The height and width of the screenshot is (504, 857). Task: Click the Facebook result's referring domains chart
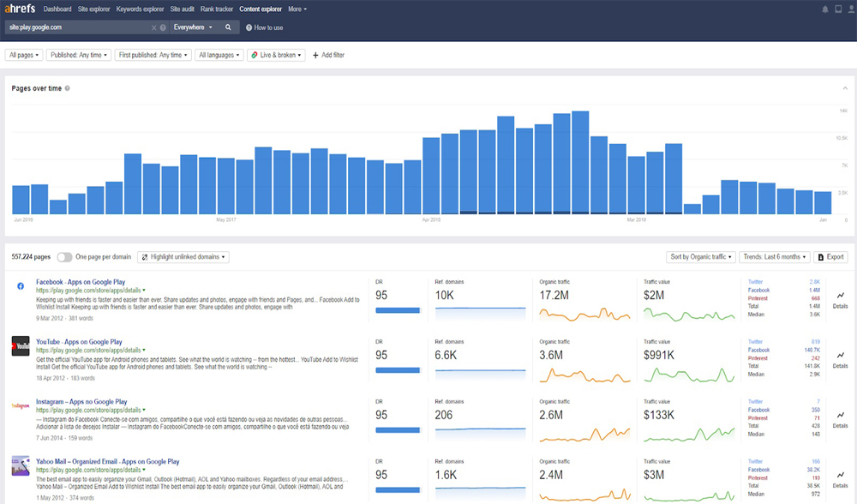point(481,313)
